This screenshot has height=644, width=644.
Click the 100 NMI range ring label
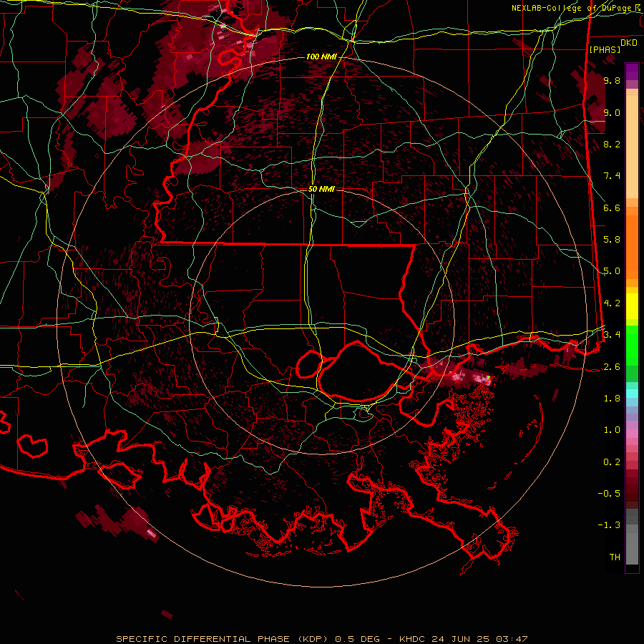coord(321,57)
